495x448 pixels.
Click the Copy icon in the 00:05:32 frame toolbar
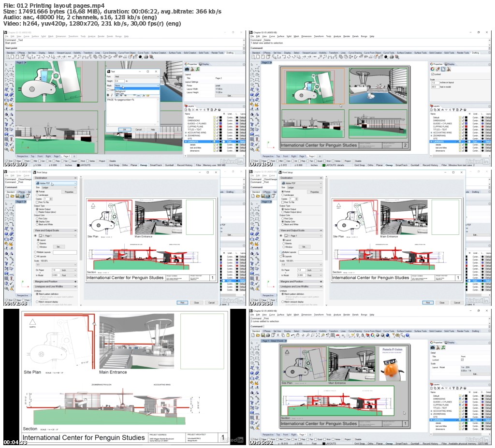coord(283,335)
